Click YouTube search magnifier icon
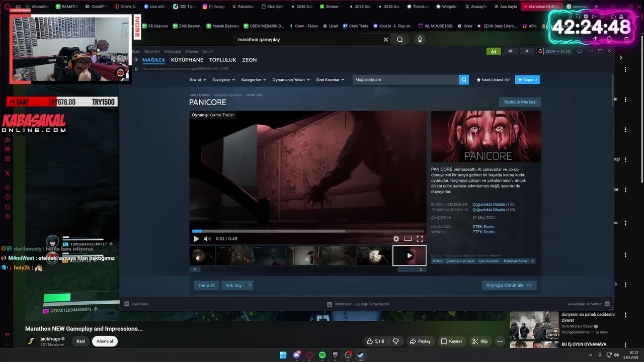 400,40
